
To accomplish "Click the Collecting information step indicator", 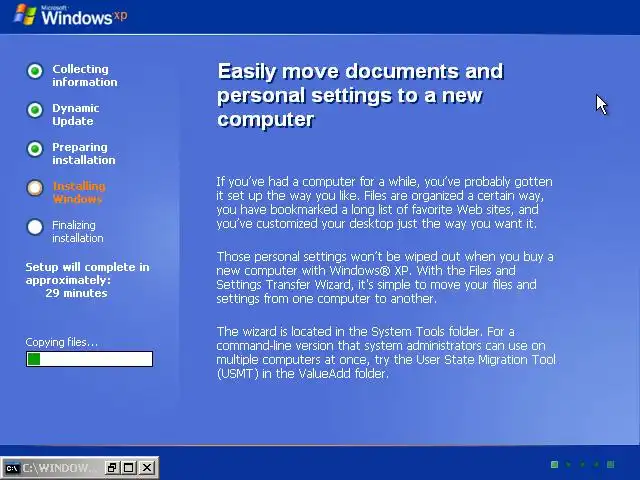I will pos(35,71).
